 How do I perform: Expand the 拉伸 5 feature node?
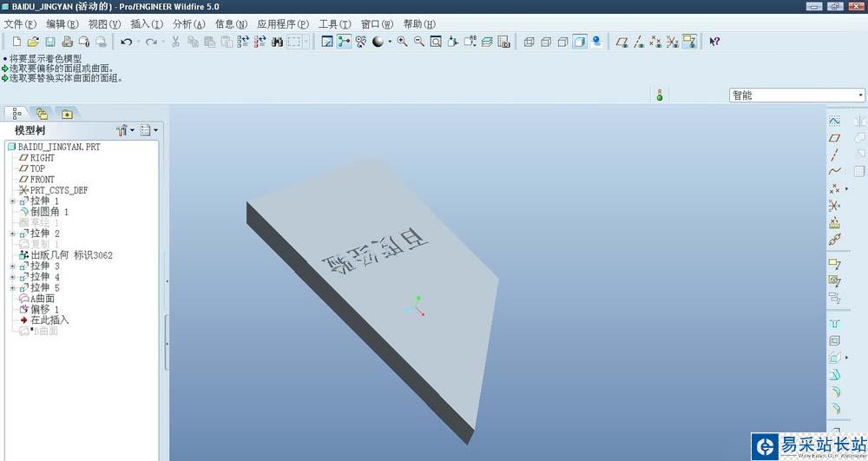pos(12,287)
